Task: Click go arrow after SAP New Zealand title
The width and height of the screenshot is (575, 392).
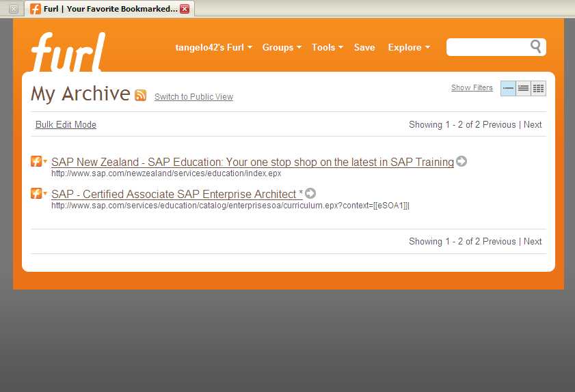Action: [462, 161]
